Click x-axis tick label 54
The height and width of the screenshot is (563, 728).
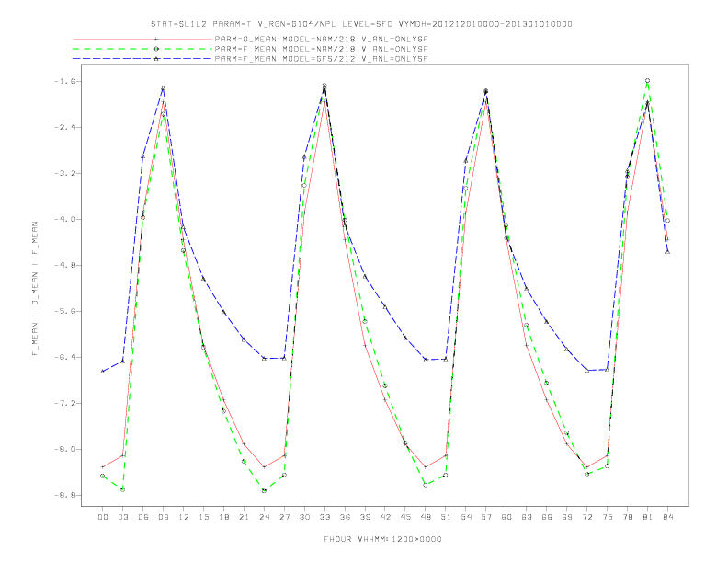pyautogui.click(x=466, y=517)
